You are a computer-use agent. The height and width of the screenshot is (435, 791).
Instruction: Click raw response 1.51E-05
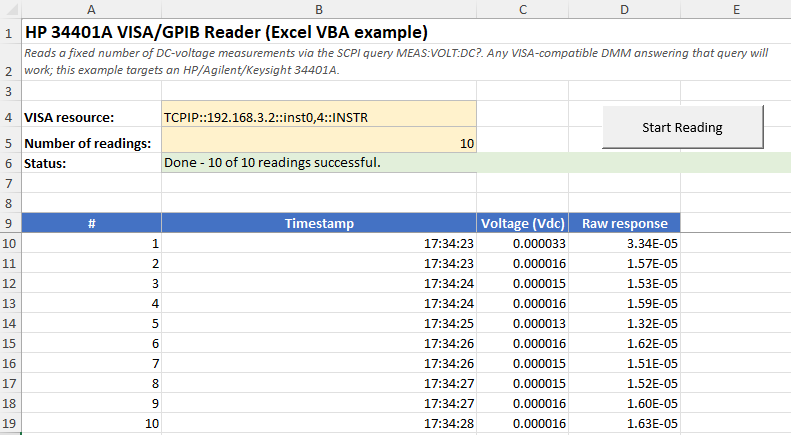625,363
